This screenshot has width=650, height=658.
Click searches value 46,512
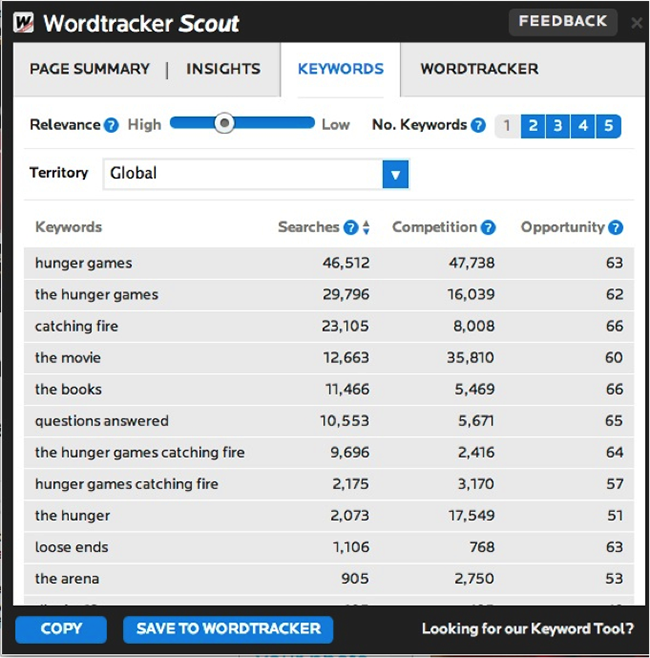coord(346,263)
